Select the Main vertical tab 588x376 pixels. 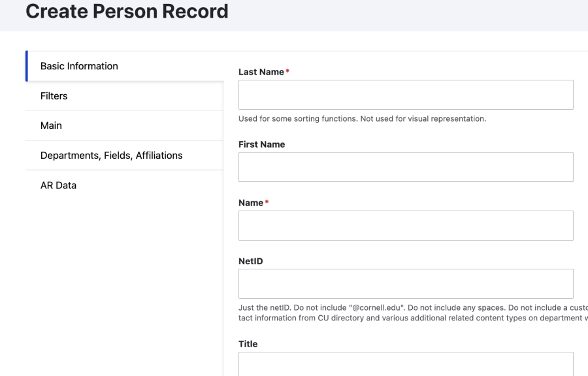point(51,126)
